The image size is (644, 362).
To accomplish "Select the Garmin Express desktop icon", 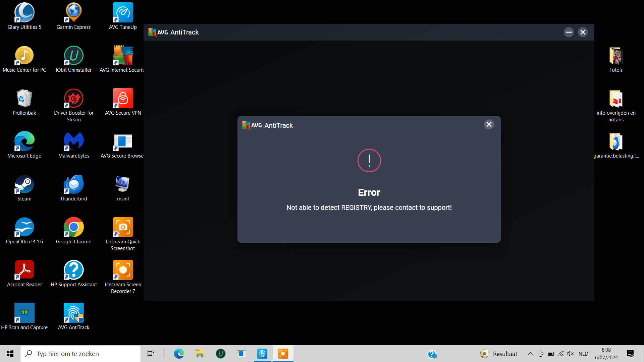I will [73, 16].
